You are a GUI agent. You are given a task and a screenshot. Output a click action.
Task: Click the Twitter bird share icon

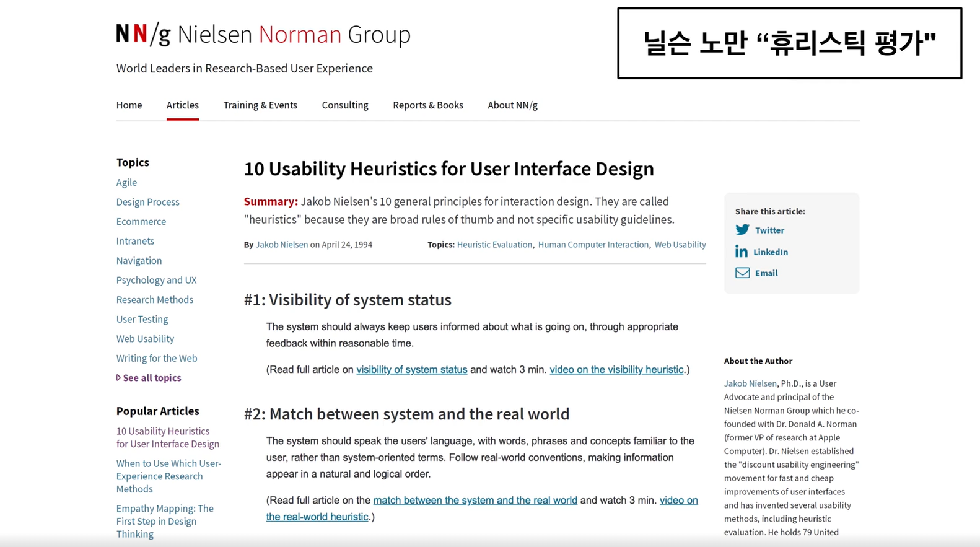click(742, 230)
